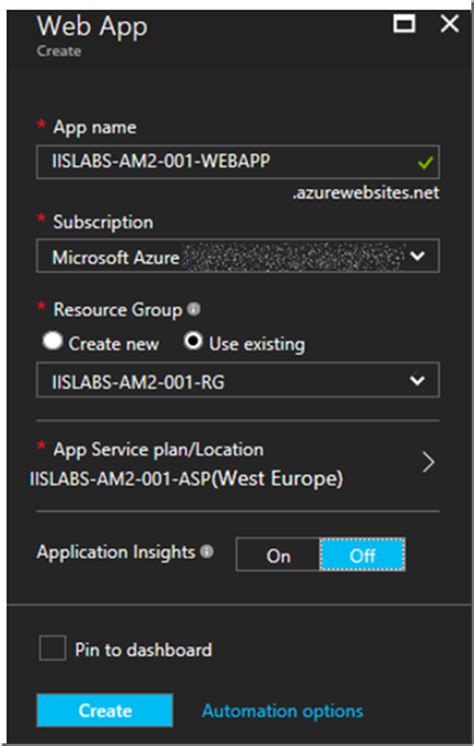Image resolution: width=474 pixels, height=746 pixels.
Task: Select the Create new radio button
Action: tap(52, 342)
